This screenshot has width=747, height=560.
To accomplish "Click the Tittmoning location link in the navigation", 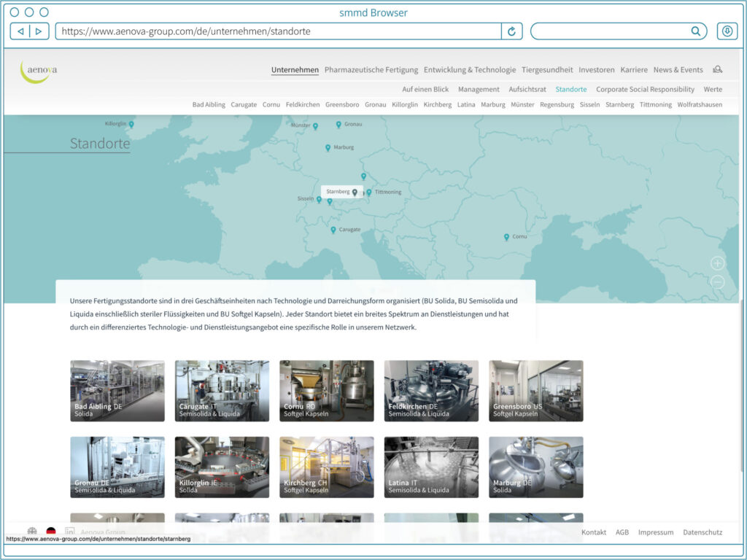I will [x=656, y=105].
